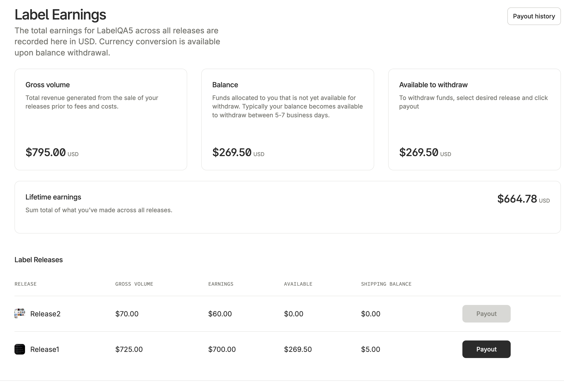Select the Gross volume summary card

coord(101,119)
